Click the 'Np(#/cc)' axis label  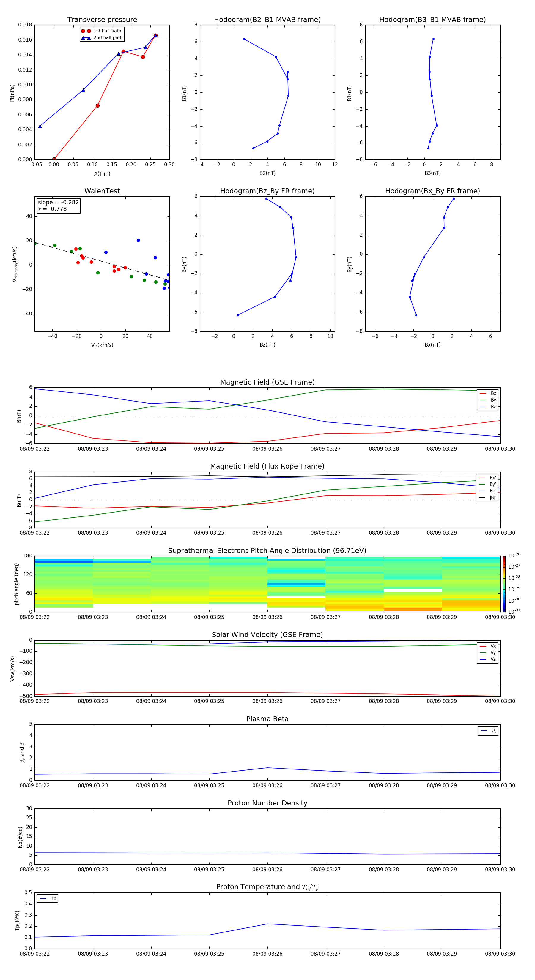point(20,837)
